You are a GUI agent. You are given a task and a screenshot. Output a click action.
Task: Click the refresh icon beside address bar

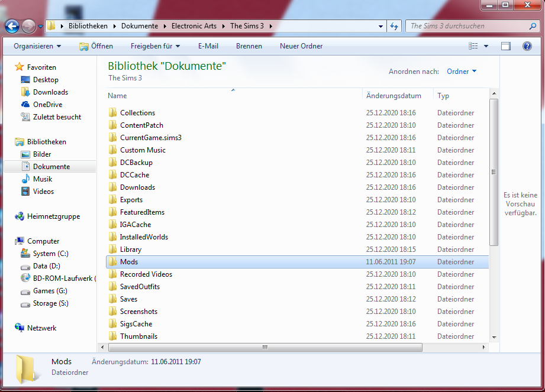[x=394, y=26]
